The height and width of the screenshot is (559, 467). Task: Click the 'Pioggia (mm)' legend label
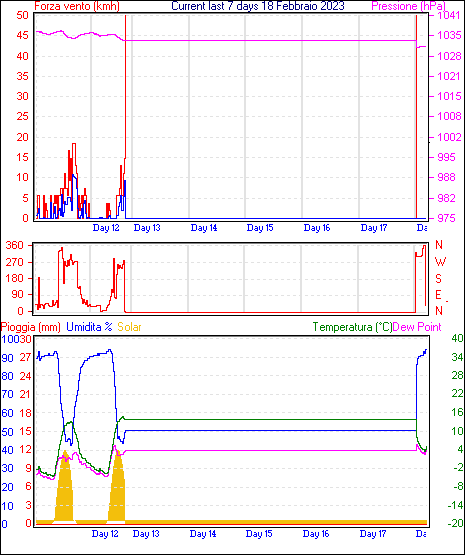point(31,327)
